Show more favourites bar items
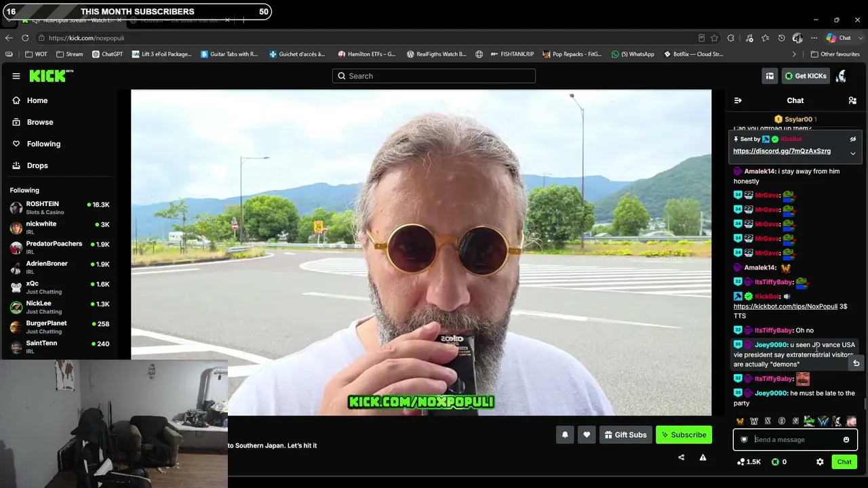The width and height of the screenshot is (868, 488). pyautogui.click(x=794, y=54)
